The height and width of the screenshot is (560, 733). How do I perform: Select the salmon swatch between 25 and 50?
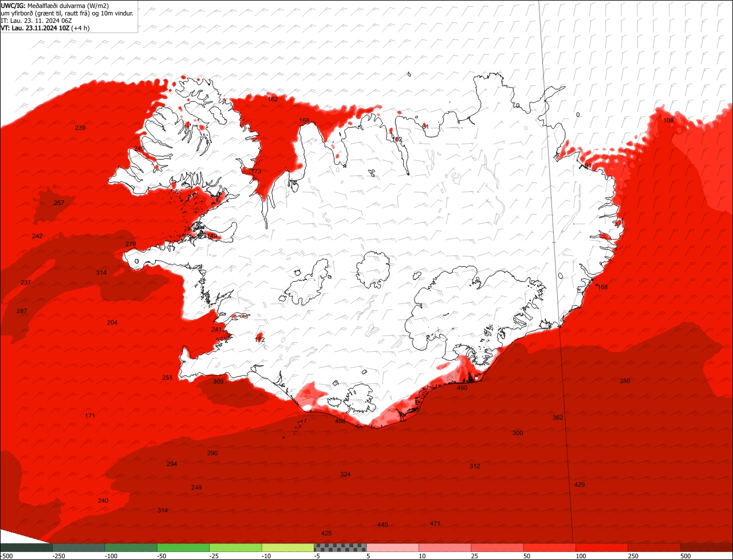pos(498,547)
